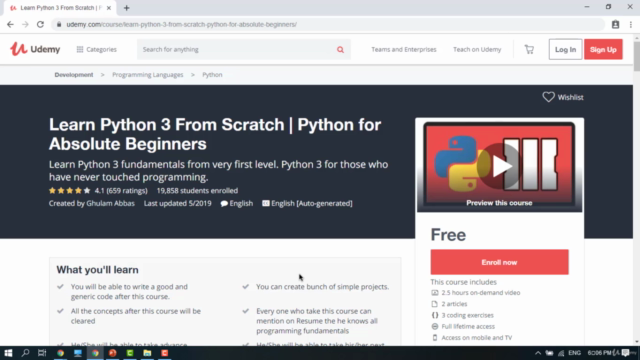The image size is (640, 360).
Task: Open the Chrome three-dot menu
Action: click(631, 24)
